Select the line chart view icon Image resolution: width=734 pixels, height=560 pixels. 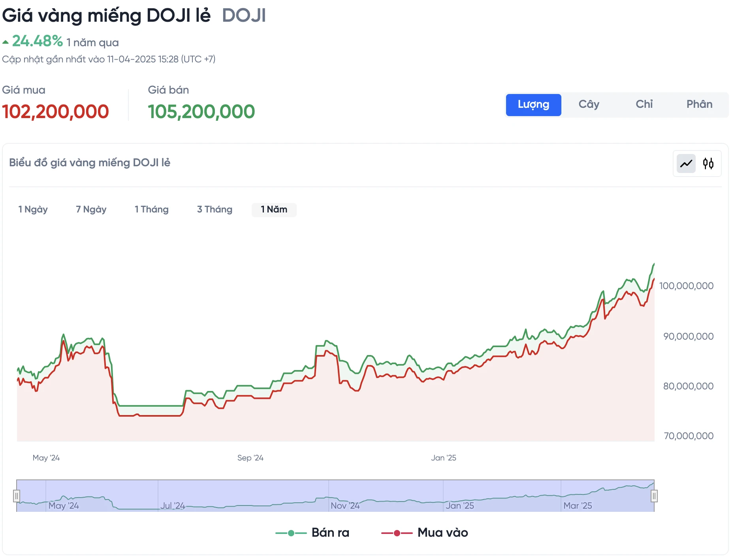tap(685, 163)
